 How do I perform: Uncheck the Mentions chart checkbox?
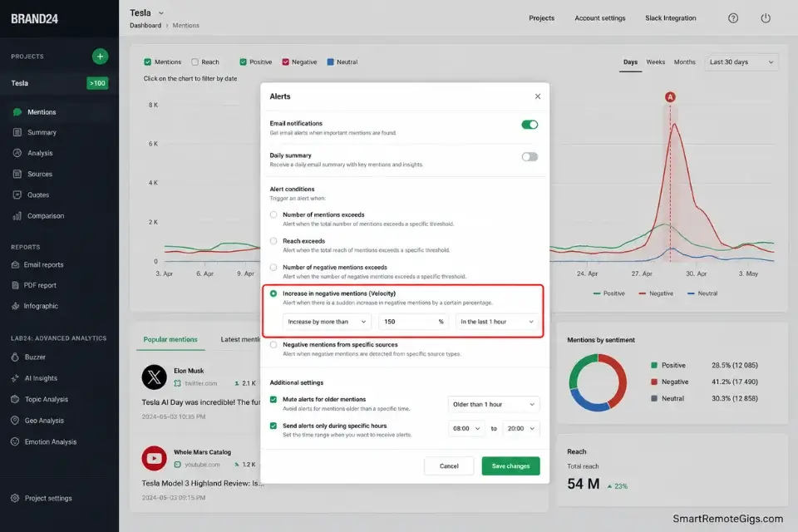pos(148,62)
